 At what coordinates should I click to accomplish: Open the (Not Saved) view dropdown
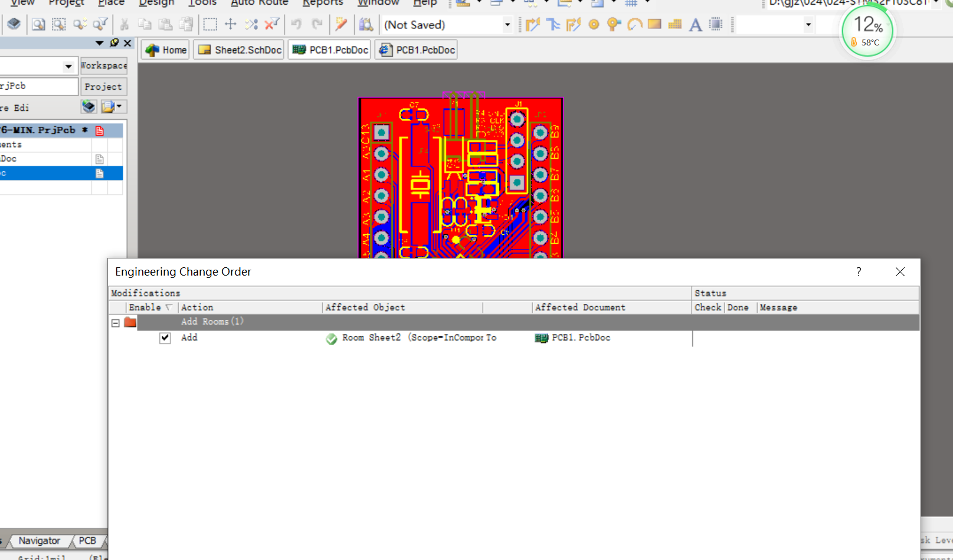tap(507, 25)
